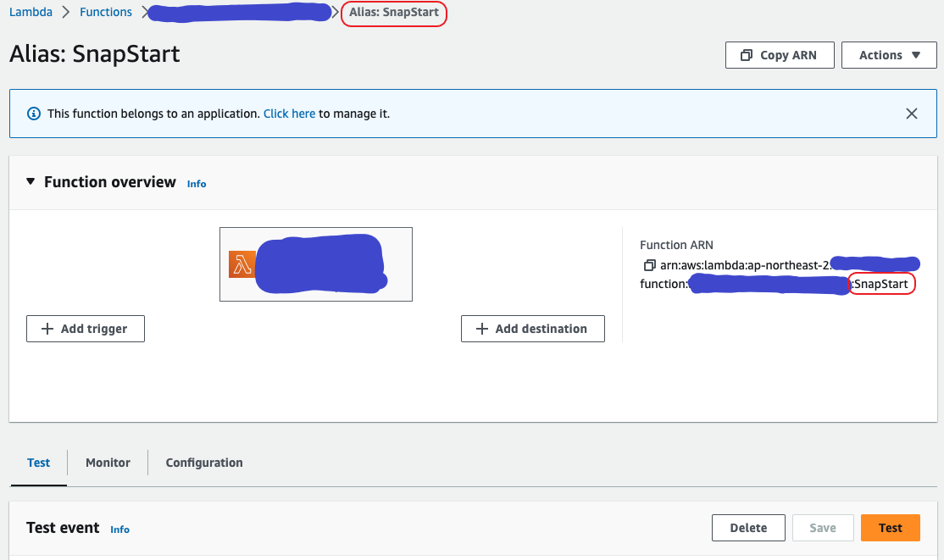Click the orange Lambda function icon
944x560 pixels.
(242, 264)
